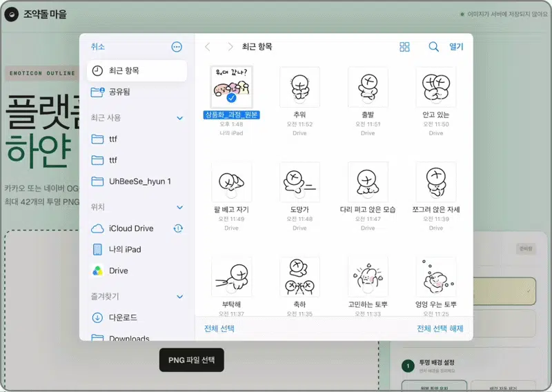Click 전체 선택 해제 to deselect all
Screen dimensions: 552x392
(440, 329)
